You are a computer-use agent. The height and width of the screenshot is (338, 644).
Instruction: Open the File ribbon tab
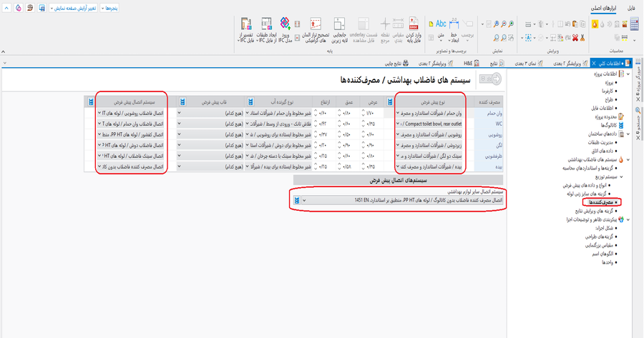[x=632, y=7]
